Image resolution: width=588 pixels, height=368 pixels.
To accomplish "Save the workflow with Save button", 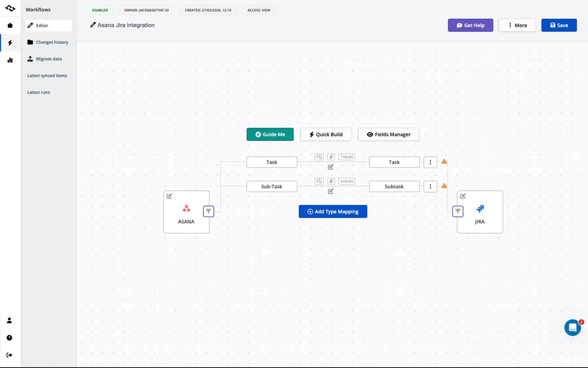I will [x=559, y=25].
